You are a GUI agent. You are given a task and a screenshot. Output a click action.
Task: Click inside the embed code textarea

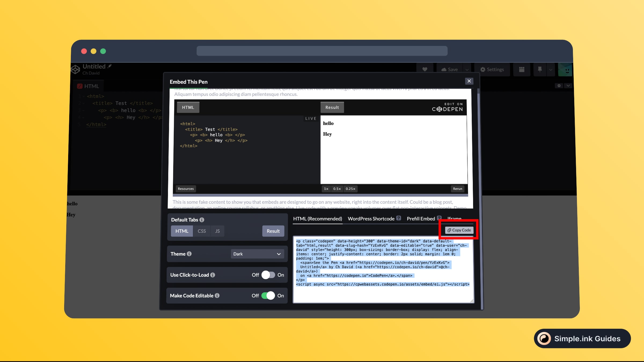click(383, 269)
